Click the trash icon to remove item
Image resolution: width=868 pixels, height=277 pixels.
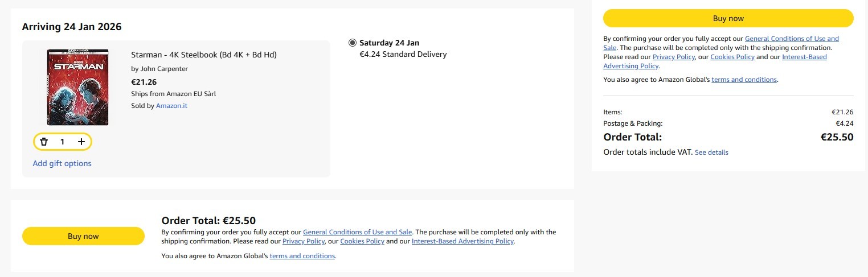pos(44,142)
